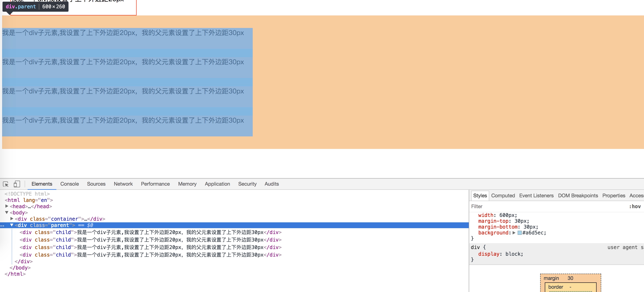Image resolution: width=644 pixels, height=292 pixels.
Task: Select the DOCTYPE html line
Action: coord(27,194)
